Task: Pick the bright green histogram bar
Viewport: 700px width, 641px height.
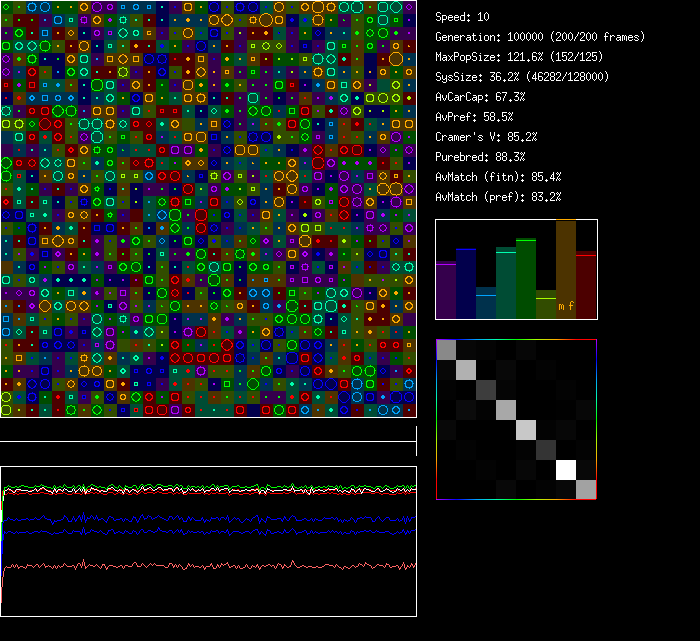Action: (x=526, y=278)
